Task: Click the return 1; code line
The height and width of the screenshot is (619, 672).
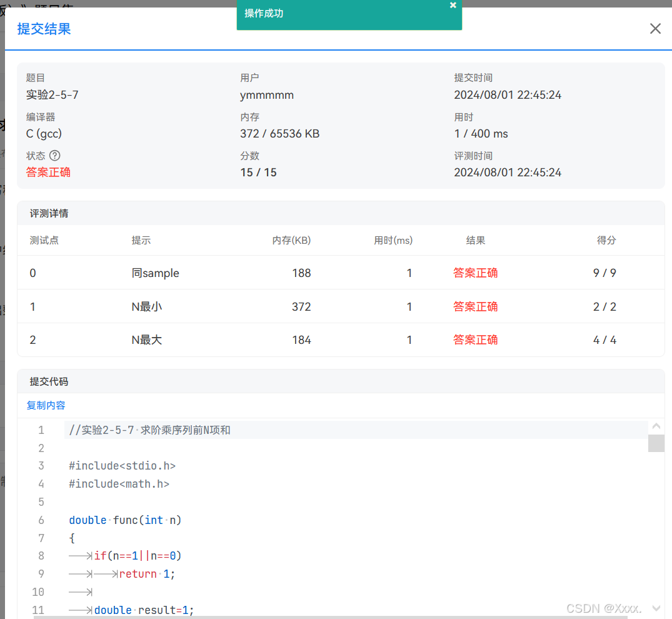Action: pos(147,574)
